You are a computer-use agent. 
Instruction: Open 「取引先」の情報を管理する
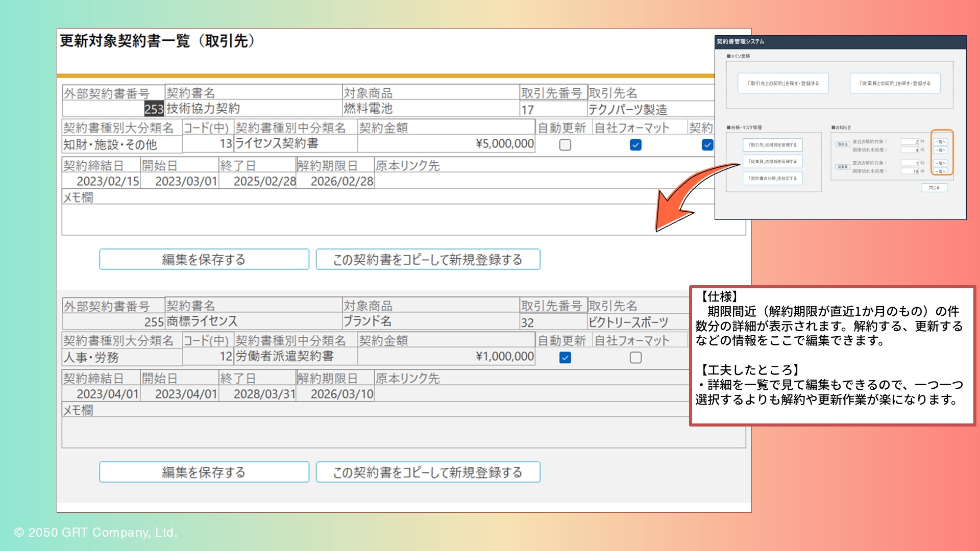(x=772, y=145)
